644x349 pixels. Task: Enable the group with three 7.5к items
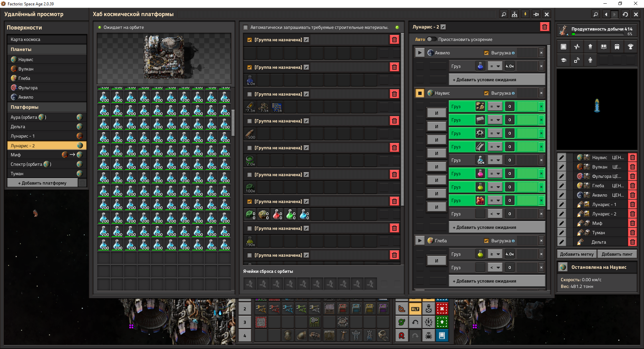click(250, 94)
